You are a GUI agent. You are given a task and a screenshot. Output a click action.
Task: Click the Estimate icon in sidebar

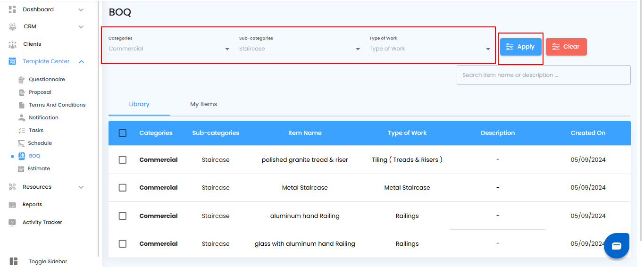(21, 169)
